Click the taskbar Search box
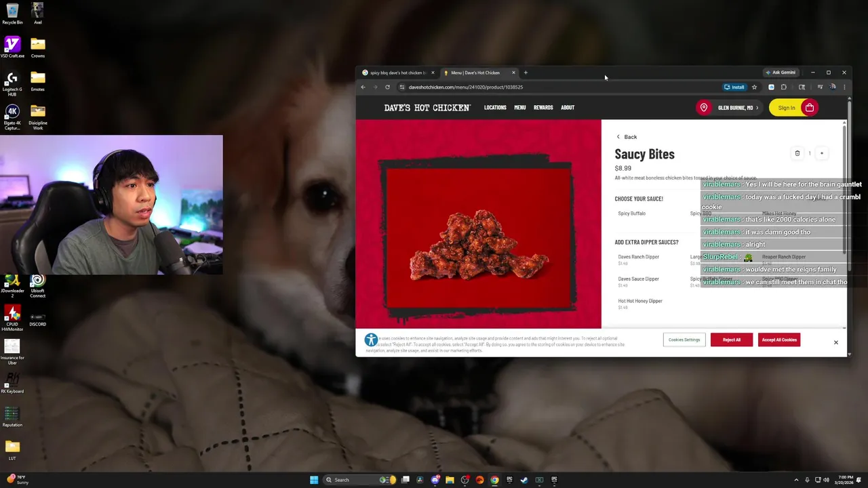Screen dimensions: 868x488 point(358,480)
